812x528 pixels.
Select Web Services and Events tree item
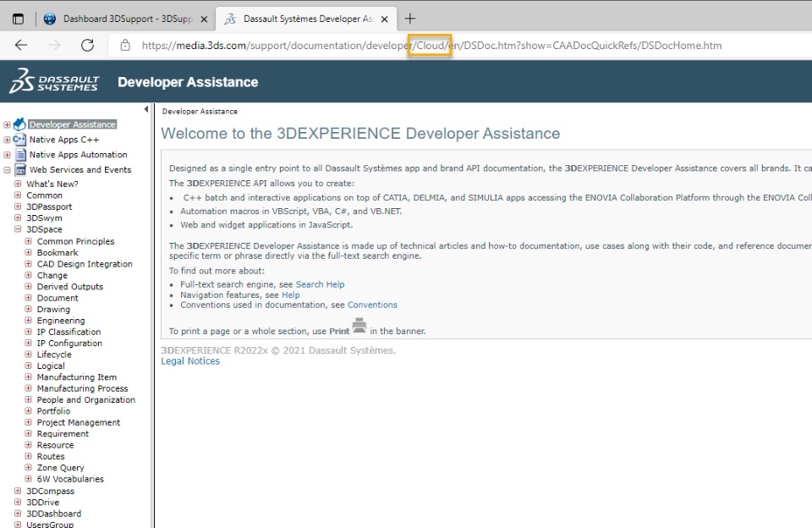[80, 169]
